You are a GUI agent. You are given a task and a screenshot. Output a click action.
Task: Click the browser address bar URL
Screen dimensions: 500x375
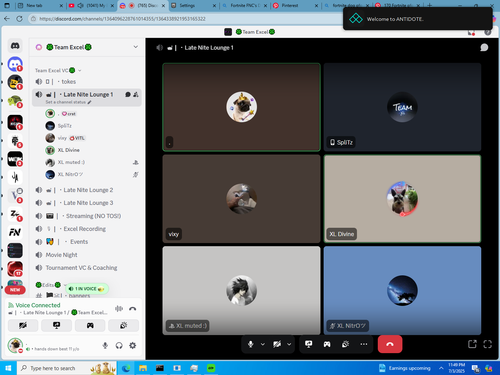[122, 19]
